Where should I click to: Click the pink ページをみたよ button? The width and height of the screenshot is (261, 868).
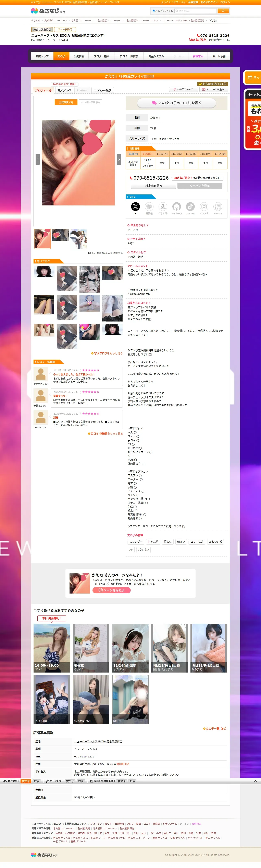[111, 590]
